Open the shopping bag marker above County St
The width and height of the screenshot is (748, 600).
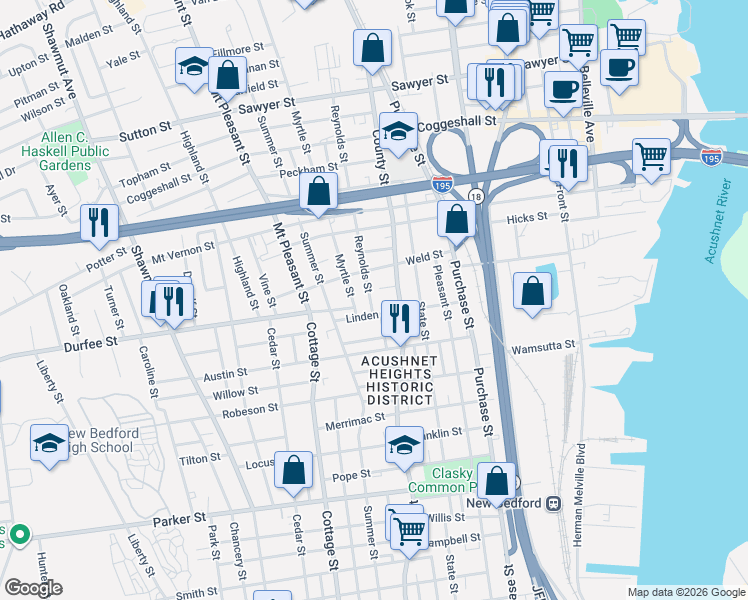(x=373, y=50)
